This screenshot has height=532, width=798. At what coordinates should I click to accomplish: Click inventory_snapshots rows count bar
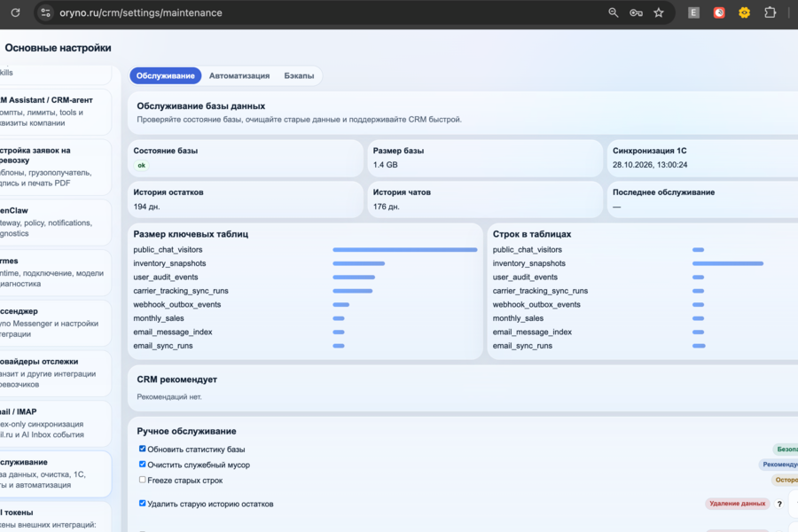point(728,263)
